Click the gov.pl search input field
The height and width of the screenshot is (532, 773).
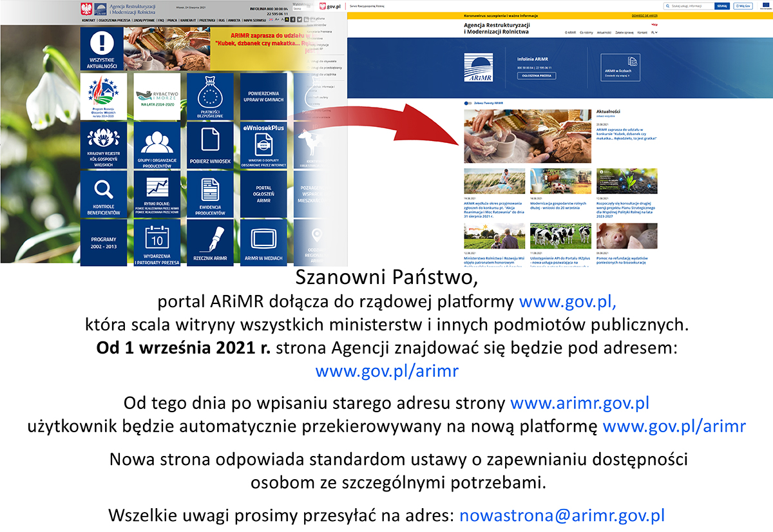click(688, 6)
